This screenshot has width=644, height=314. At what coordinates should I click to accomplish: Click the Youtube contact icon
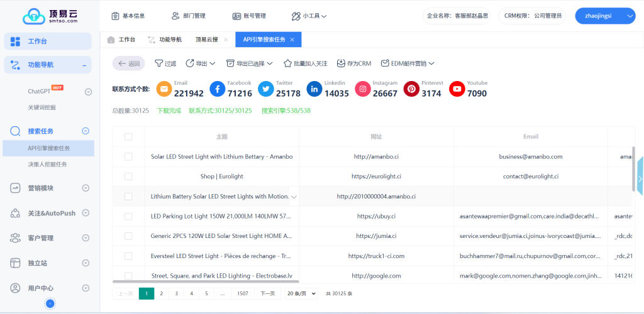(457, 89)
